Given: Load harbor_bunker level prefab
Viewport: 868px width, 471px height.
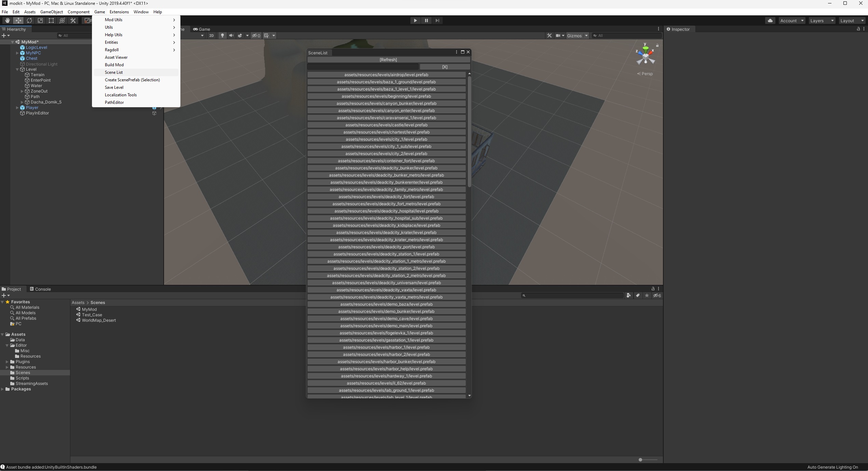Looking at the screenshot, I should [x=386, y=362].
